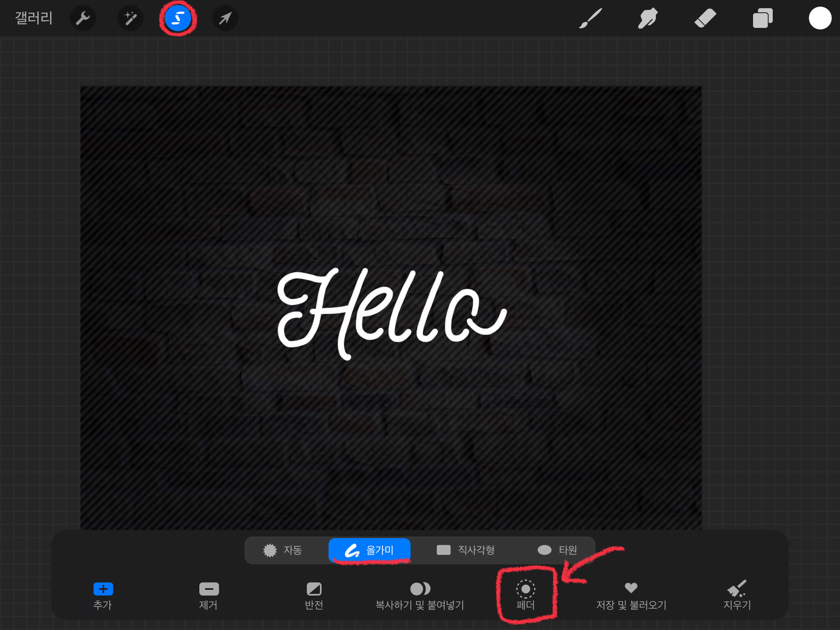Activate the Transform arrow tool

[225, 18]
